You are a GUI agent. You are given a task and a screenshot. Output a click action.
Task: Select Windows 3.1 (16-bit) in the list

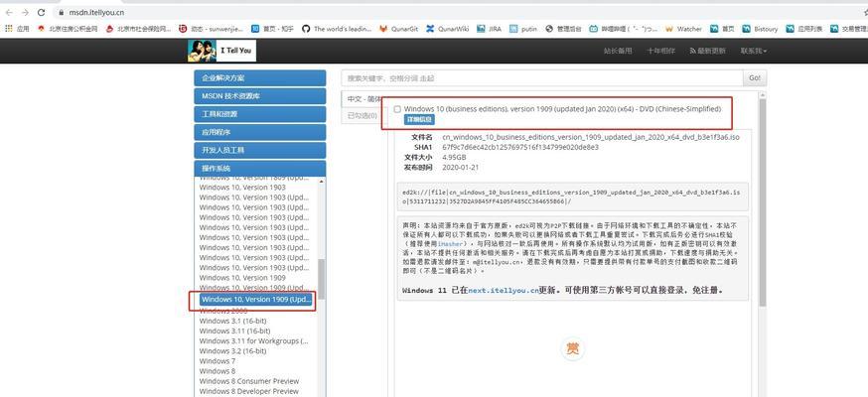click(232, 321)
